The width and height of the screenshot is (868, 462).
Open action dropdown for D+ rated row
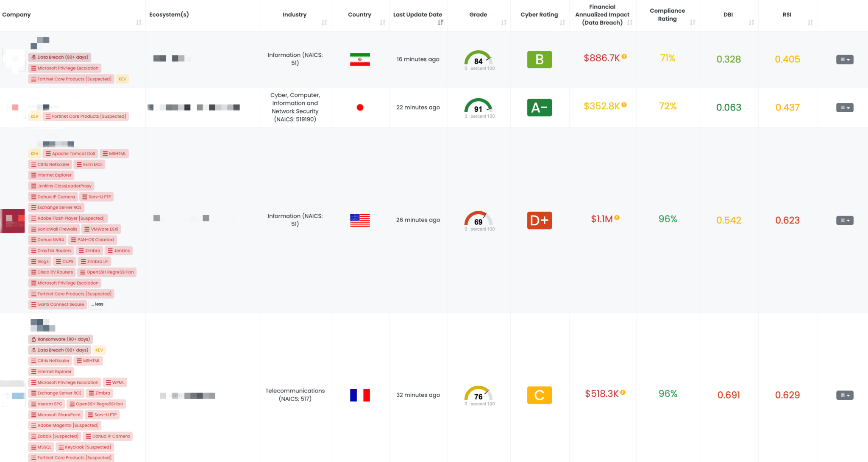(844, 221)
